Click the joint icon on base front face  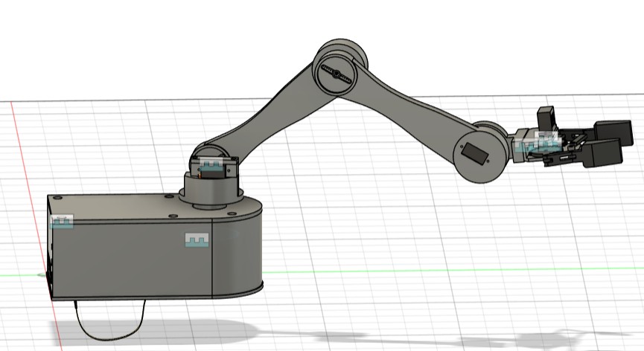[x=197, y=239]
